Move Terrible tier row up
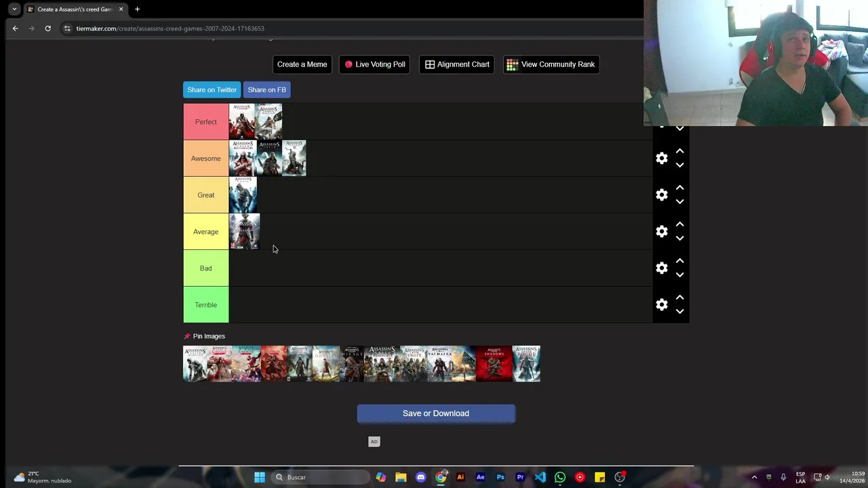The image size is (868, 488). (x=679, y=298)
